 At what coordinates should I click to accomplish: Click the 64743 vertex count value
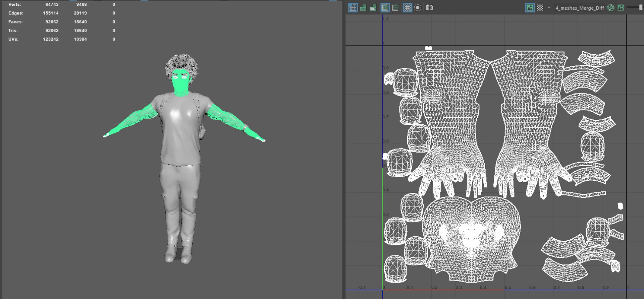click(52, 4)
